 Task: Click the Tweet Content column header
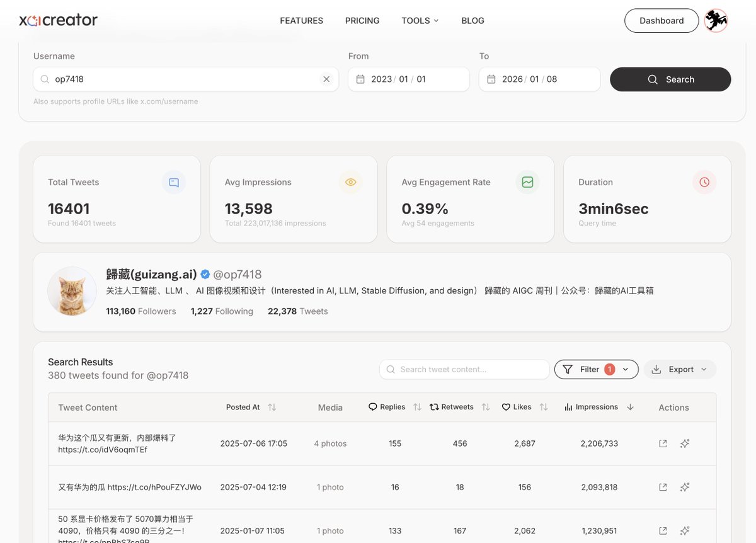pos(88,408)
